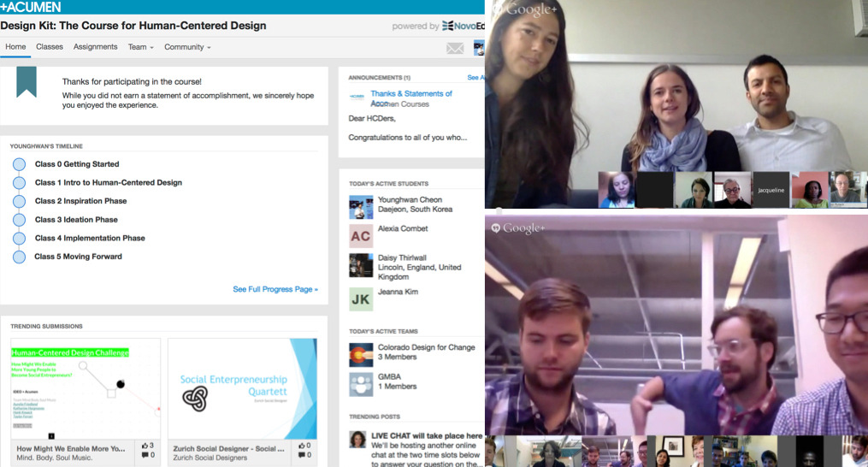Image resolution: width=868 pixels, height=467 pixels.
Task: Expand the Community dropdown menu
Action: (187, 47)
